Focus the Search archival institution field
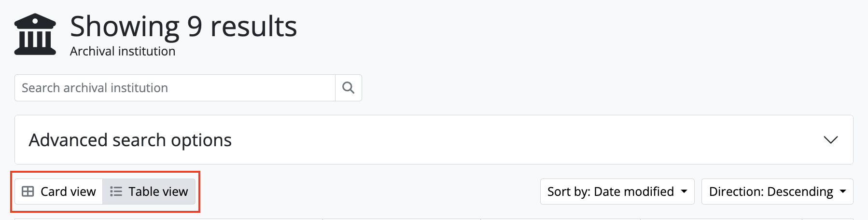This screenshot has width=868, height=220. (x=175, y=88)
